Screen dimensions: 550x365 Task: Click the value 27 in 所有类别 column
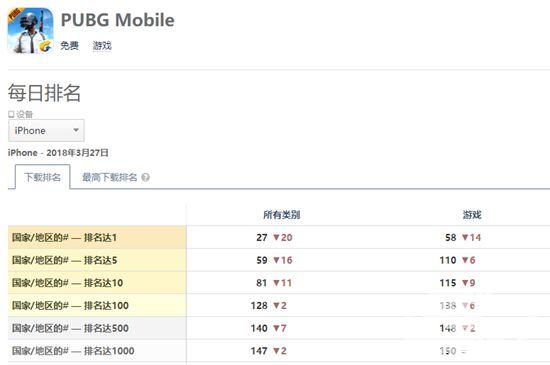click(x=262, y=237)
